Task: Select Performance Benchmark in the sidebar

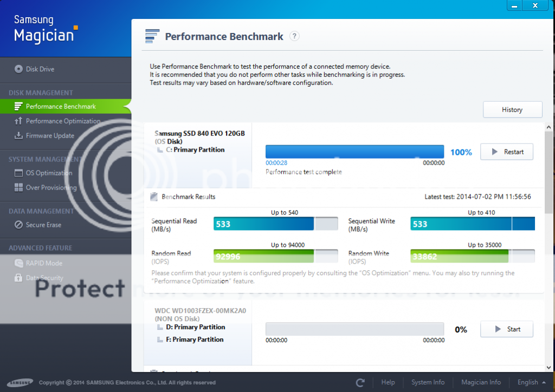Action: [61, 107]
